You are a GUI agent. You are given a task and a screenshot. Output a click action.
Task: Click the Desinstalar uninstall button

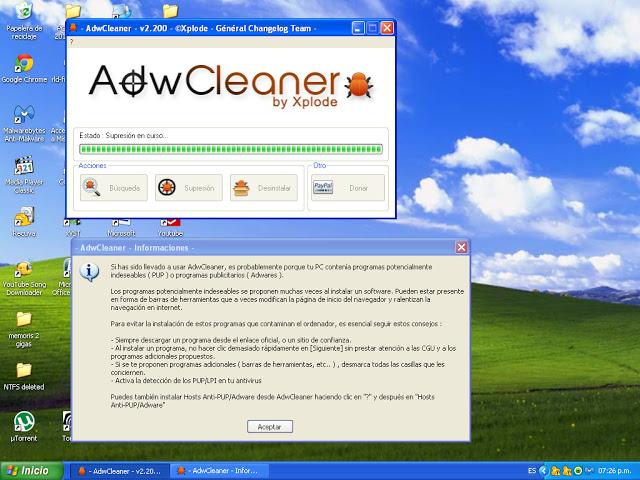point(263,187)
